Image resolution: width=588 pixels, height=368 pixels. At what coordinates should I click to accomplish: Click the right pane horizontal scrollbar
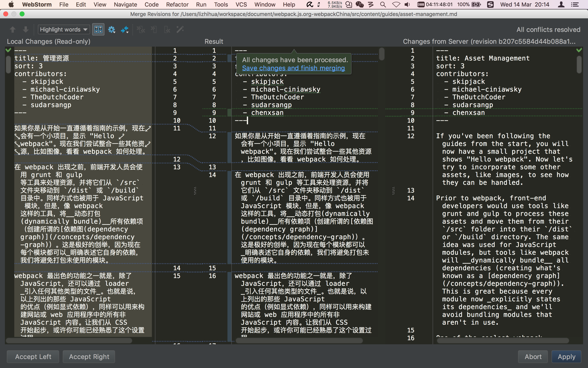(x=503, y=340)
